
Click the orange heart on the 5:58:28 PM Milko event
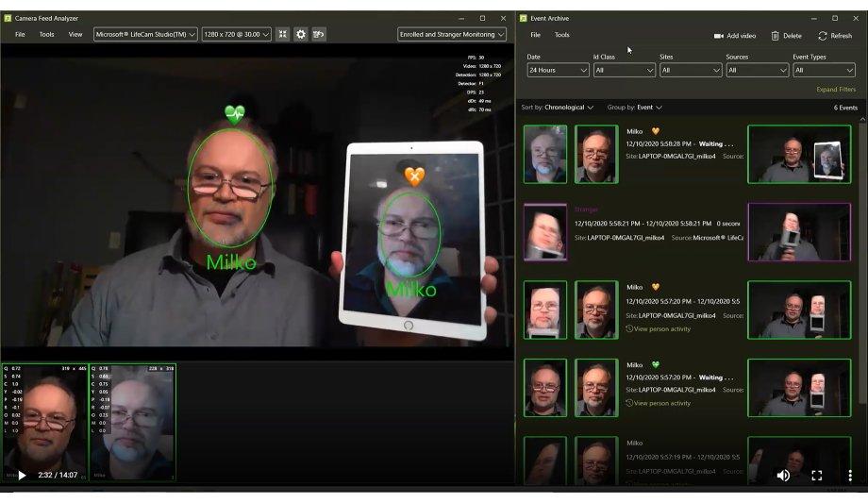(x=656, y=131)
